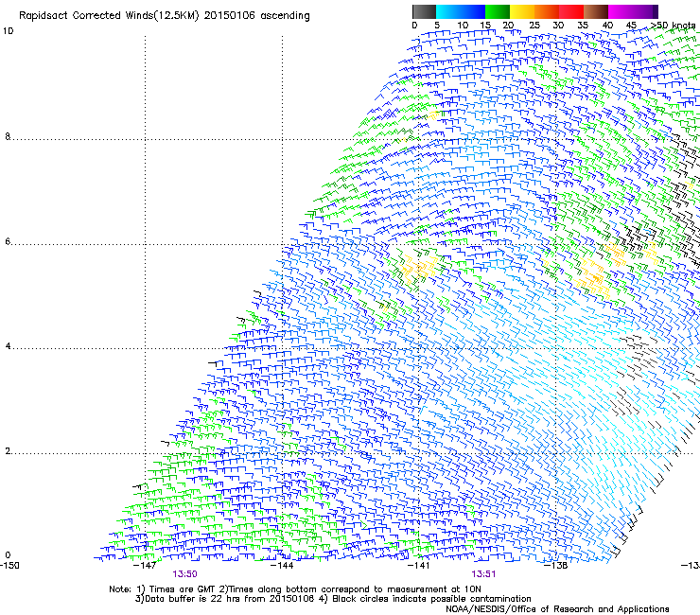The width and height of the screenshot is (700, 615).
Task: Click the brown 35-40 knots legend swatch
Action: pyautogui.click(x=596, y=11)
